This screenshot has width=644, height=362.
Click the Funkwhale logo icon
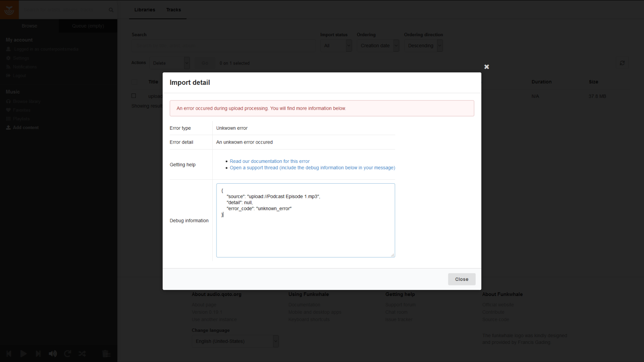point(9,10)
